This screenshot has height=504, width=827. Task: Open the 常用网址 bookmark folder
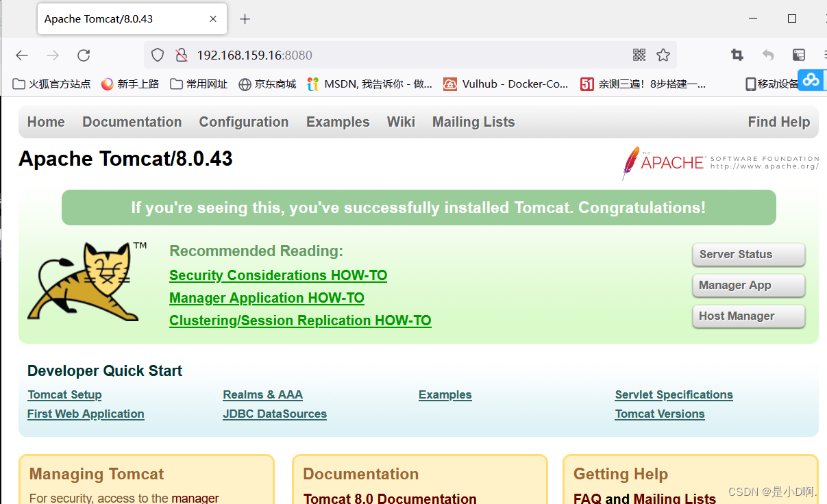point(199,84)
